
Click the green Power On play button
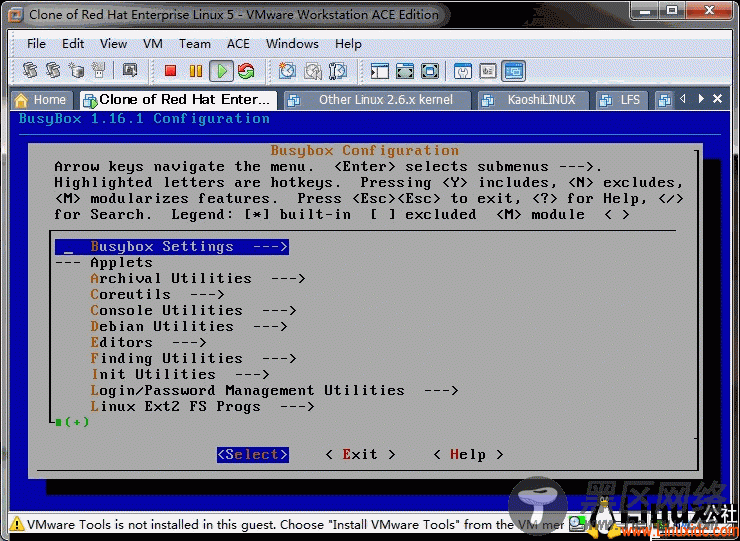[x=221, y=71]
